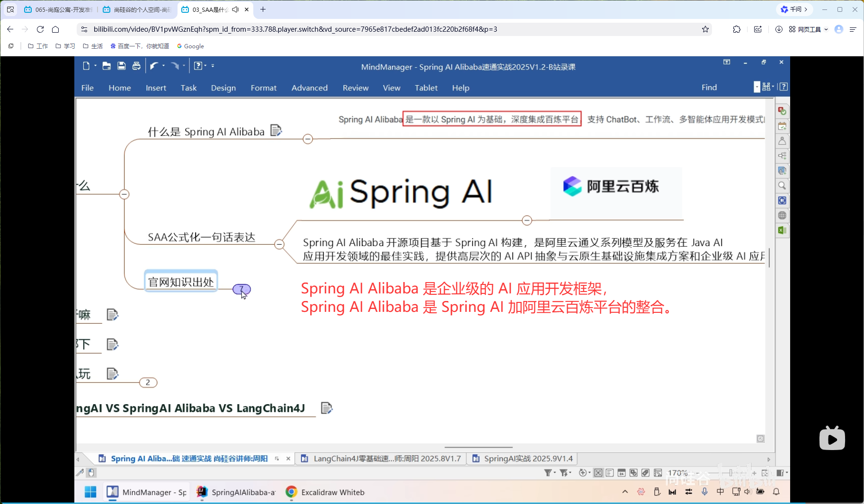Screen dimensions: 864x504
Task: Click the Save icon in quick access toolbar
Action: (x=121, y=66)
